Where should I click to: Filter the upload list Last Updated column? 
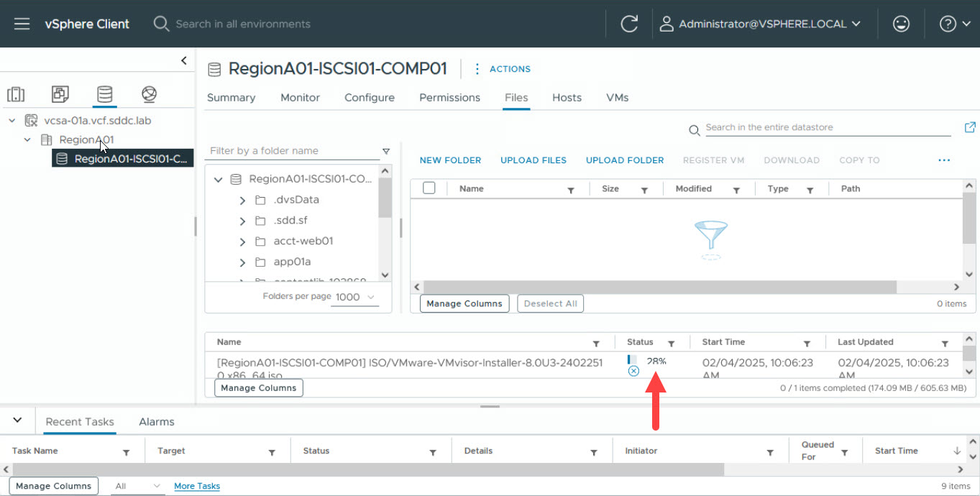[945, 344]
